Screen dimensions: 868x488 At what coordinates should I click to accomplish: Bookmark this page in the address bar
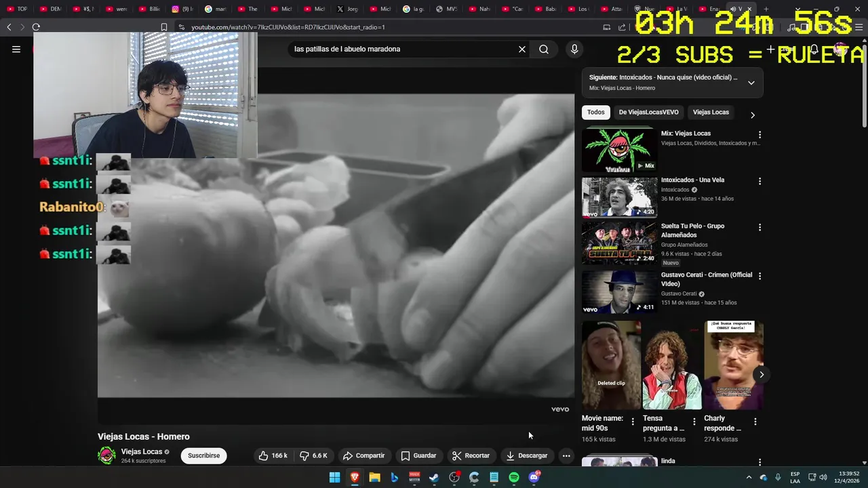(163, 27)
